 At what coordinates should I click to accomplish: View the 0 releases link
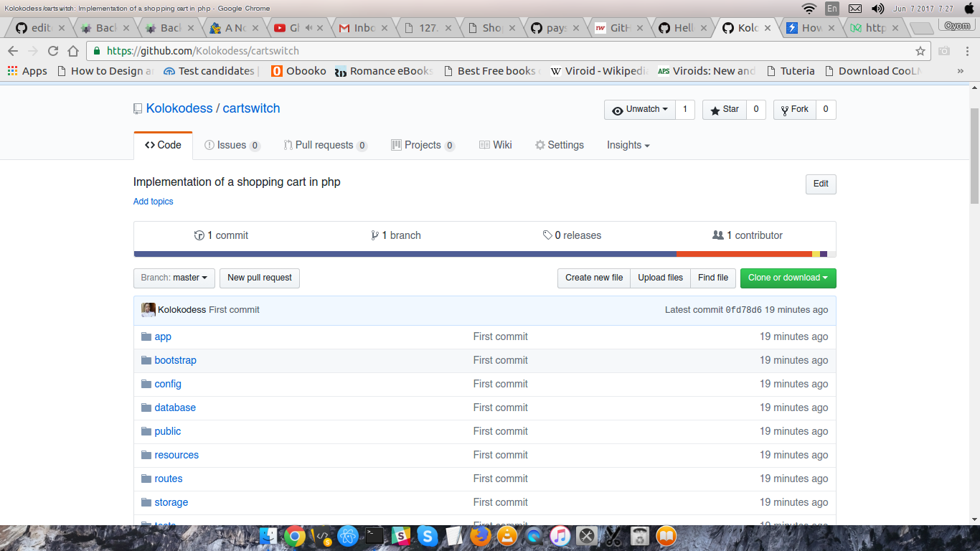click(x=572, y=235)
